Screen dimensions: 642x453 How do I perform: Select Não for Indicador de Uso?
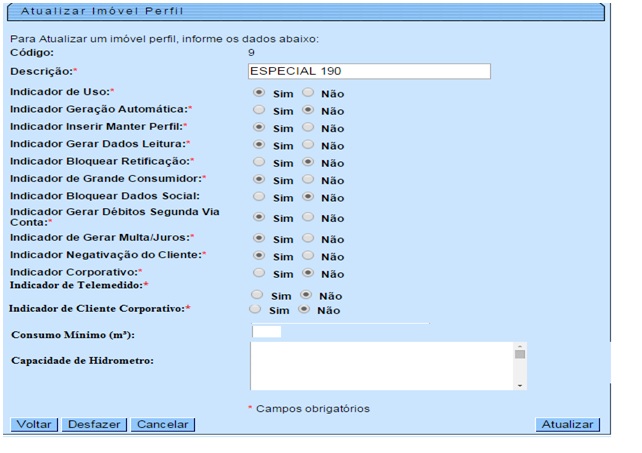pyautogui.click(x=309, y=92)
